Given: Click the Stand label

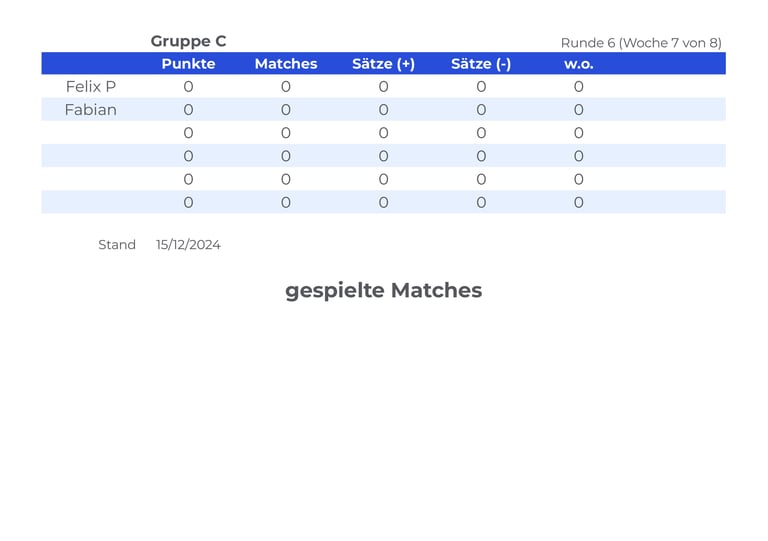Looking at the screenshot, I should tap(117, 245).
